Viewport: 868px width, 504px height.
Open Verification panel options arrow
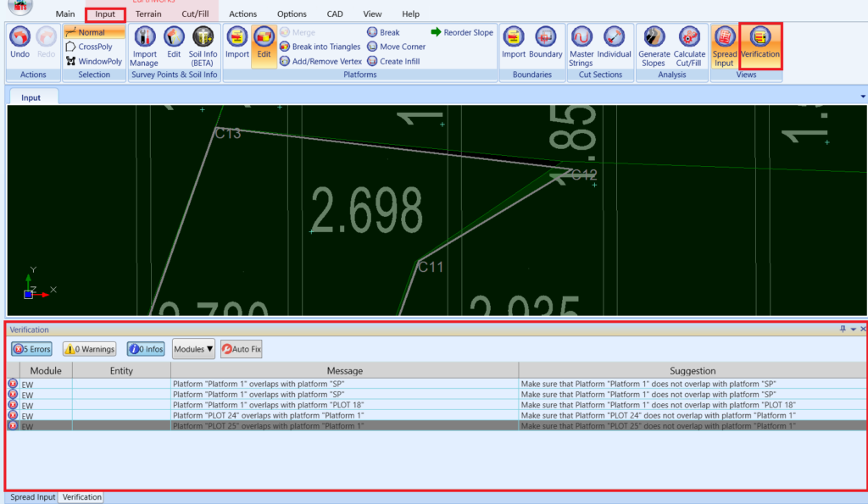[x=853, y=330]
